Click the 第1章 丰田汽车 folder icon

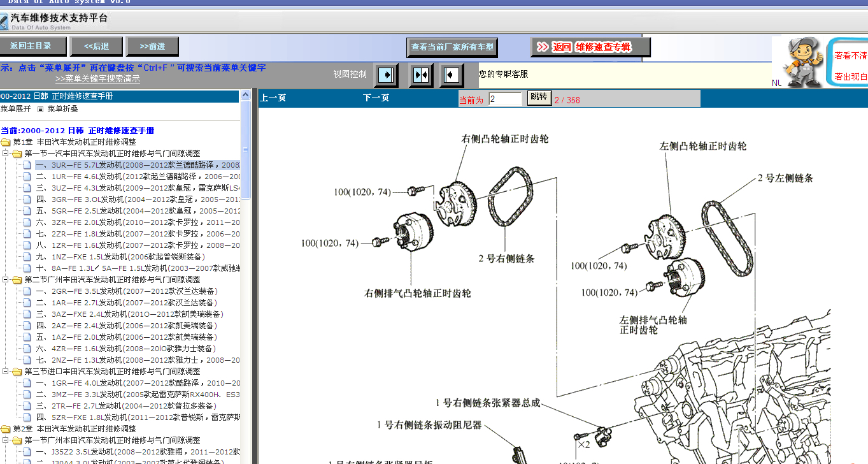(x=6, y=142)
